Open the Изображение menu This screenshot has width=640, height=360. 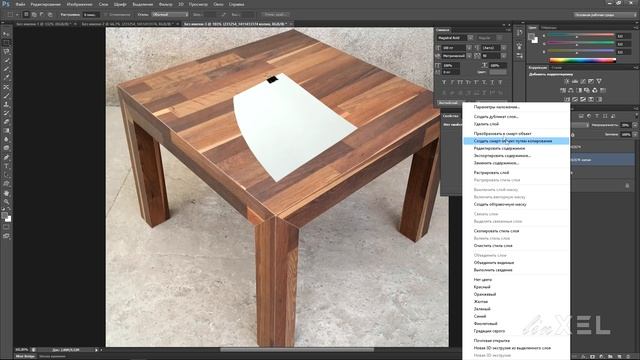(x=80, y=4)
